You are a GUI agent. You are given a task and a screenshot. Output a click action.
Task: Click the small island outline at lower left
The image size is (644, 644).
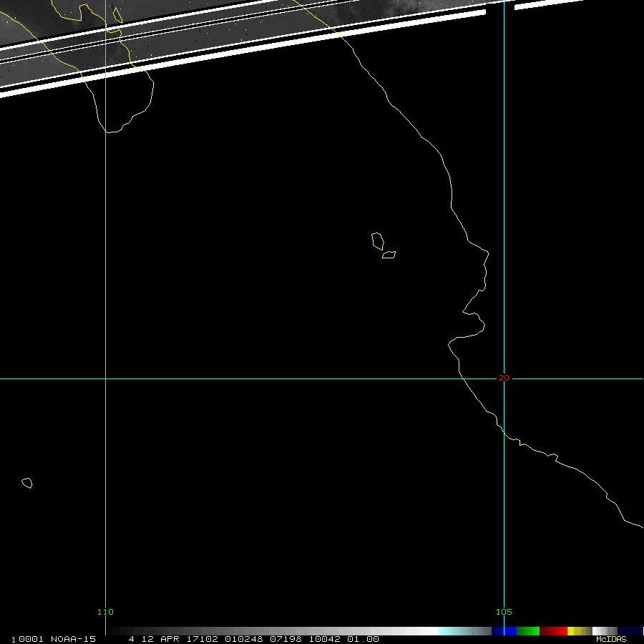(27, 483)
